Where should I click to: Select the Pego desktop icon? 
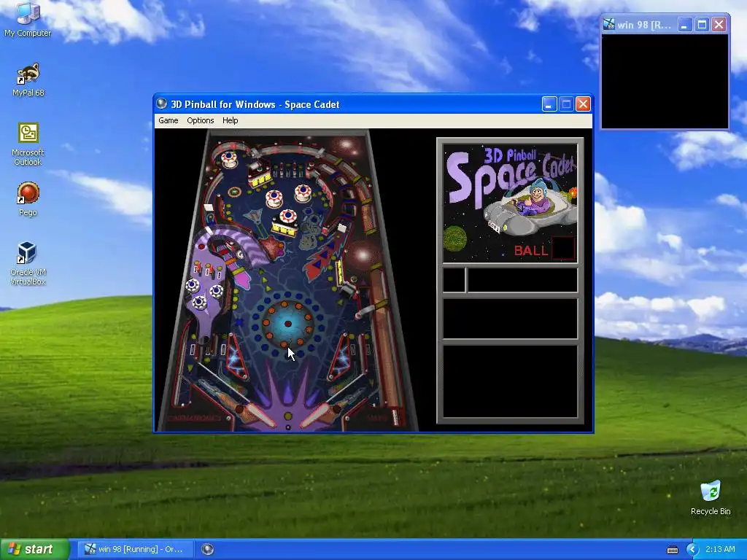pyautogui.click(x=28, y=199)
